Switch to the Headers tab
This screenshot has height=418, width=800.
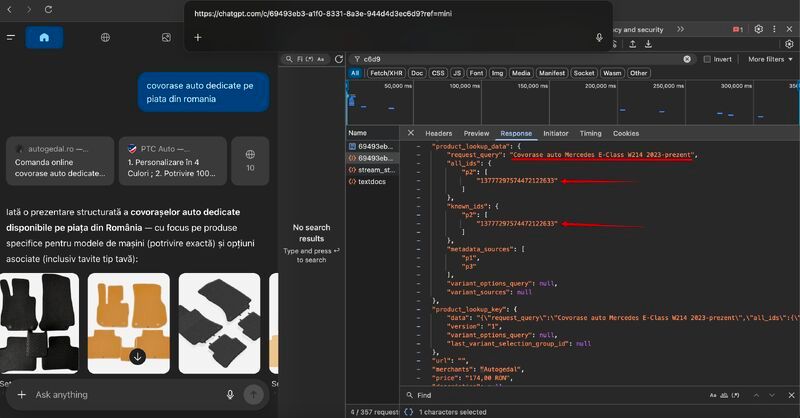pyautogui.click(x=439, y=133)
